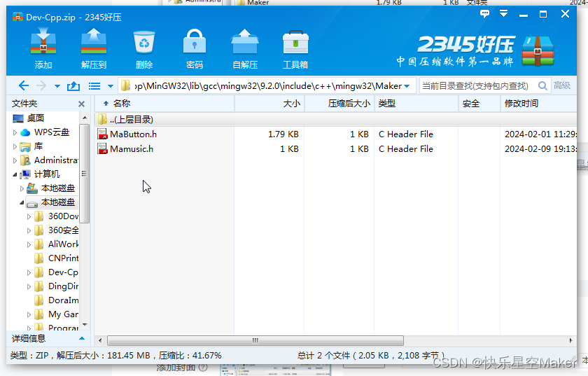Open the view mode dropdown arrow
This screenshot has height=376, width=588.
[x=111, y=86]
